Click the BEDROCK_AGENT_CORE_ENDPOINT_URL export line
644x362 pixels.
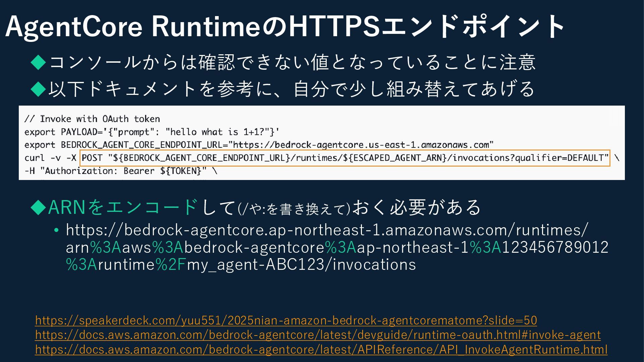[259, 145]
